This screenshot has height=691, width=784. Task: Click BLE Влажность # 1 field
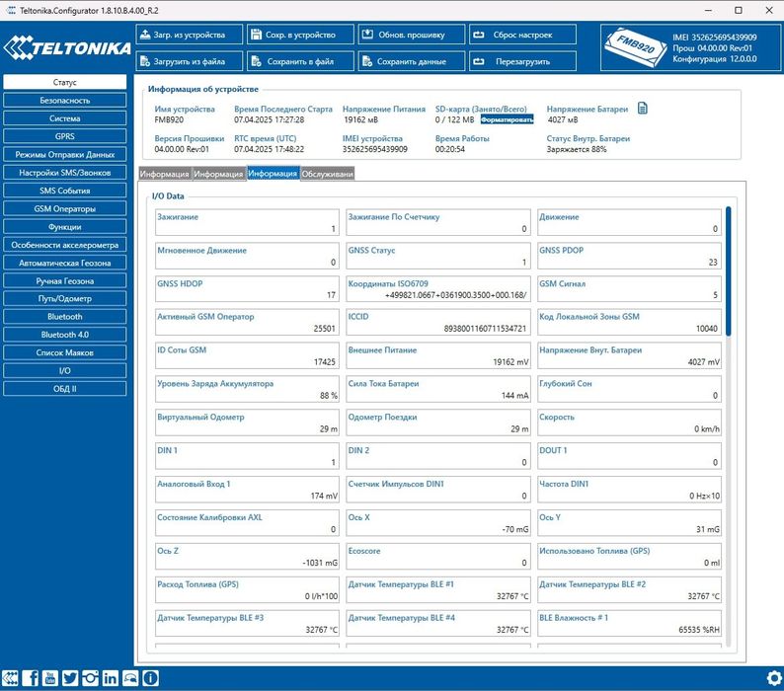[x=629, y=624]
